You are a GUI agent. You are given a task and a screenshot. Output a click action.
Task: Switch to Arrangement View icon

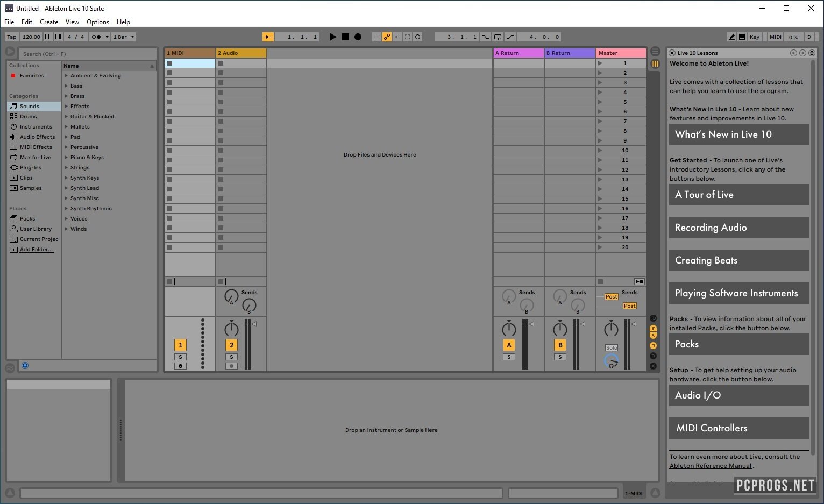click(x=655, y=52)
